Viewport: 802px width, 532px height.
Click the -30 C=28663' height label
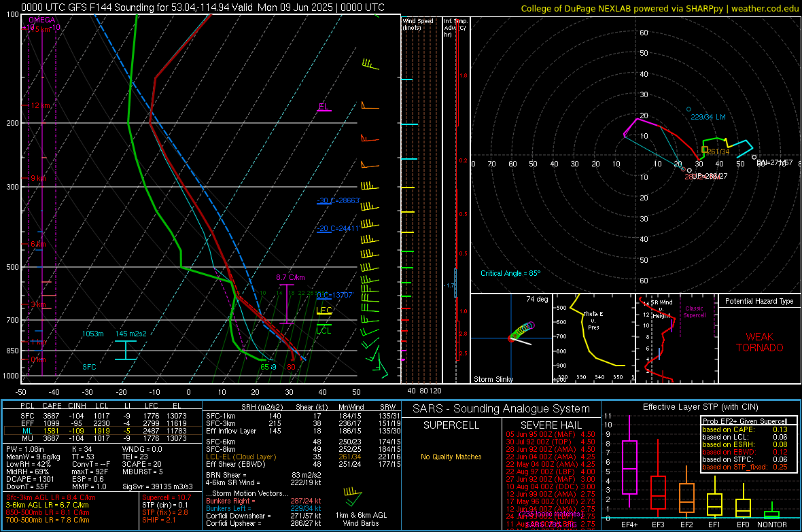[x=338, y=200]
